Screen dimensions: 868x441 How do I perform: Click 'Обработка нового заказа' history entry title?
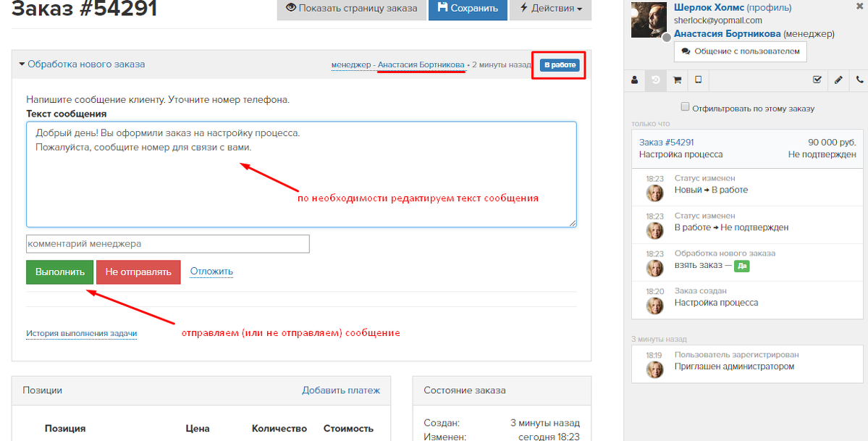[725, 253]
